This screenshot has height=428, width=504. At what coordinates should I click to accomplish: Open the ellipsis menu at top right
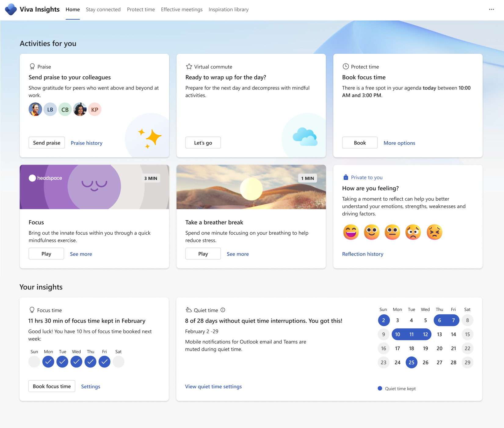pos(491,9)
